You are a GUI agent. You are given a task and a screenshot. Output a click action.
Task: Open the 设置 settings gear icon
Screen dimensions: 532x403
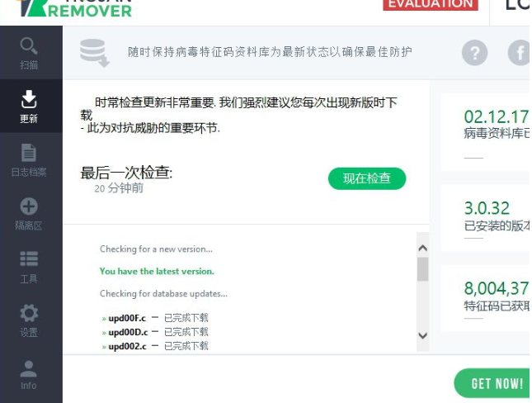click(x=29, y=313)
